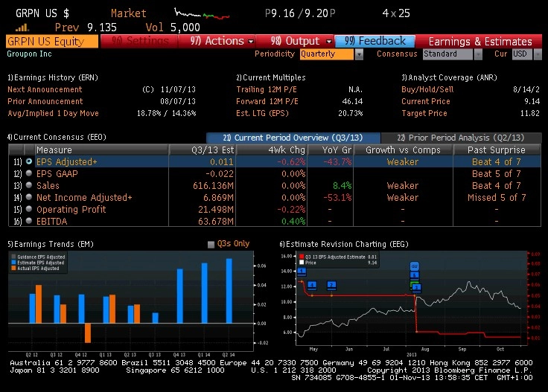Screen dimensions: 548x392
Task: Click the revision marker labeled 2 on the estimate chart
Action: pyautogui.click(x=331, y=285)
